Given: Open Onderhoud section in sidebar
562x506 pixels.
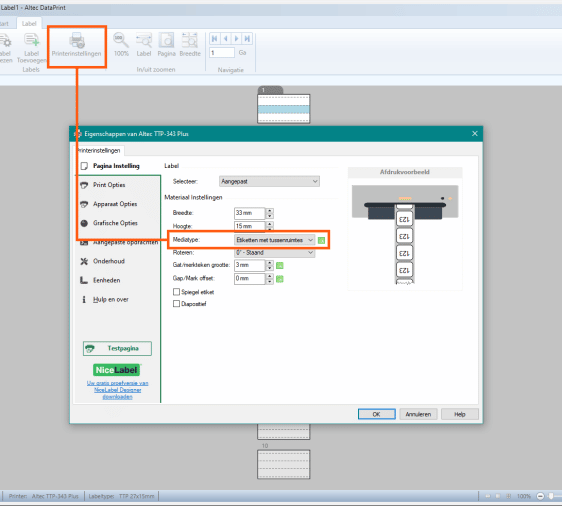Looking at the screenshot, I should (109, 261).
